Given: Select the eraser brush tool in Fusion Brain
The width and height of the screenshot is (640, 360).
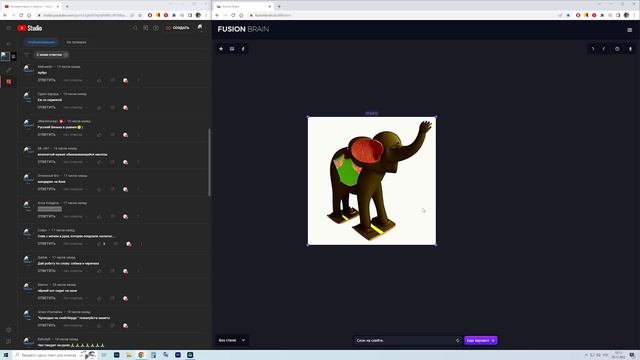Looking at the screenshot, I should [243, 49].
